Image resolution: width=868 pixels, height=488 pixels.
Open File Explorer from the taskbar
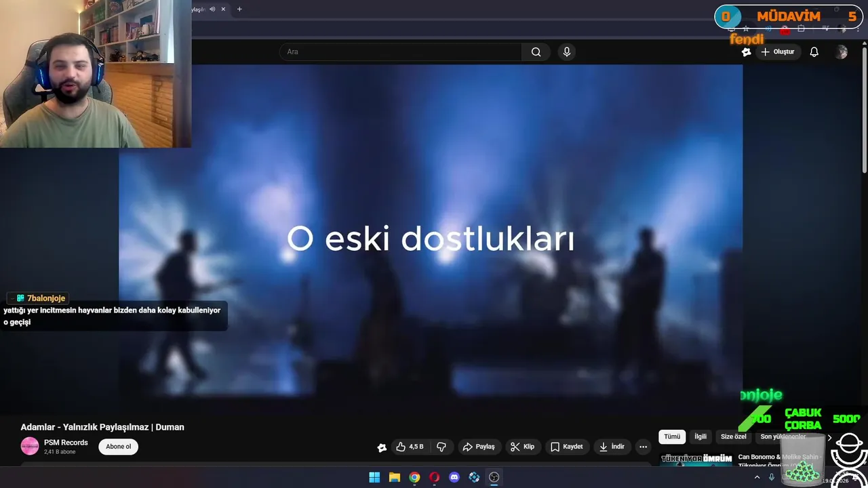(394, 477)
